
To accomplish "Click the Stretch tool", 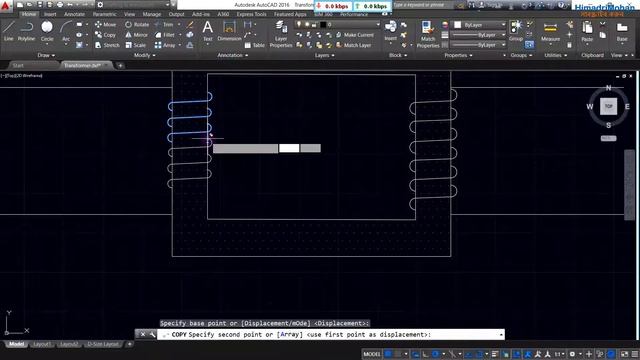I will tap(107, 45).
